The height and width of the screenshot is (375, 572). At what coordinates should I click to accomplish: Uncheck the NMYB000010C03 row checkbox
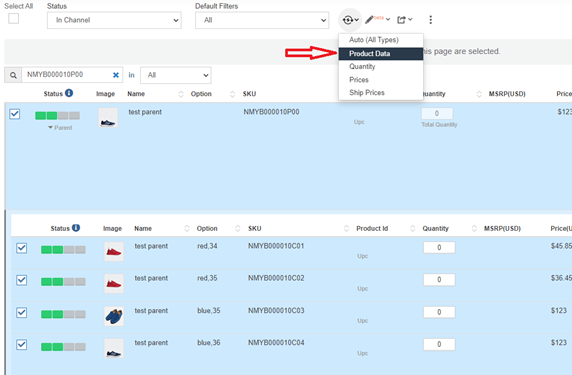pos(22,313)
